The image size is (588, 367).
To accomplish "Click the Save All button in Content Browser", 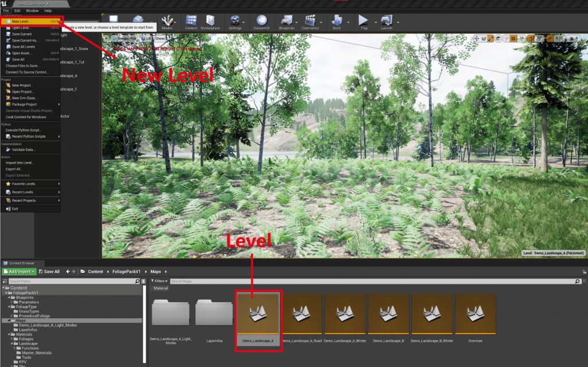I will (x=49, y=271).
